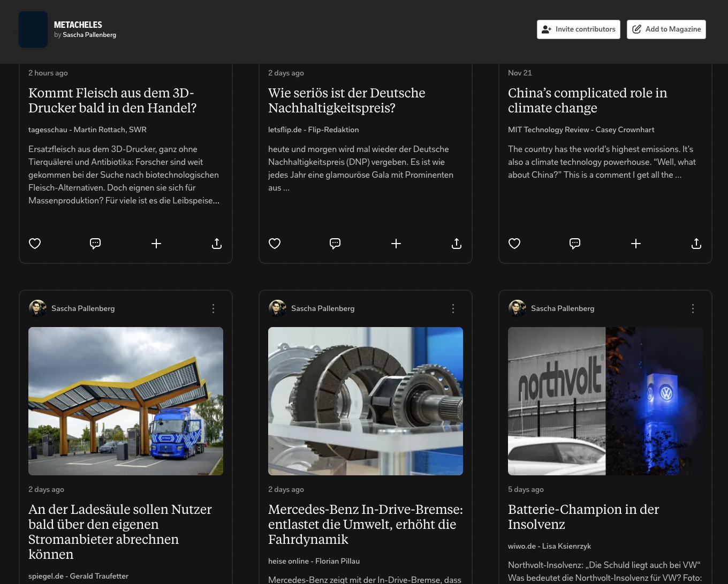
Task: Share the China's complicated role article
Action: pyautogui.click(x=696, y=244)
